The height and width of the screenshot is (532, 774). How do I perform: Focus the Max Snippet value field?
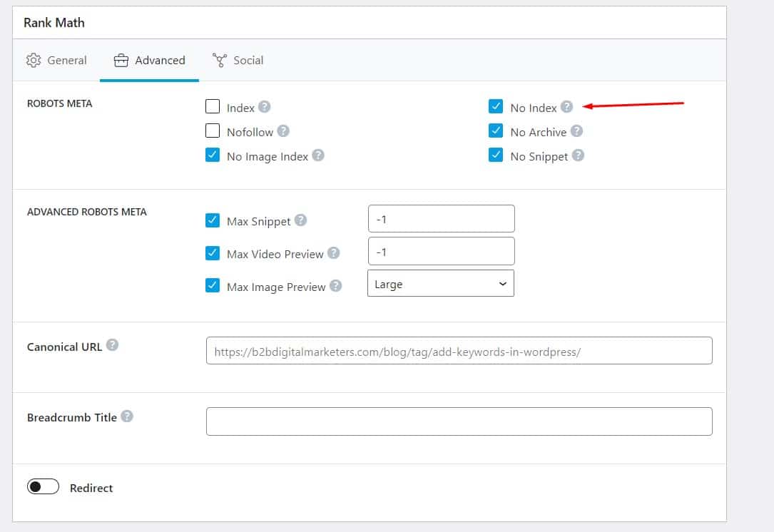pos(442,219)
